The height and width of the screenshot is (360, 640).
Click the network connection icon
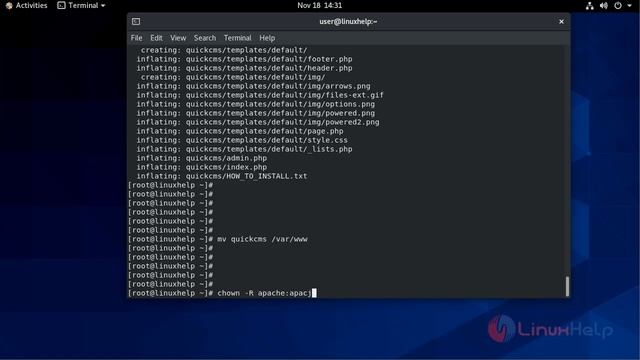589,5
